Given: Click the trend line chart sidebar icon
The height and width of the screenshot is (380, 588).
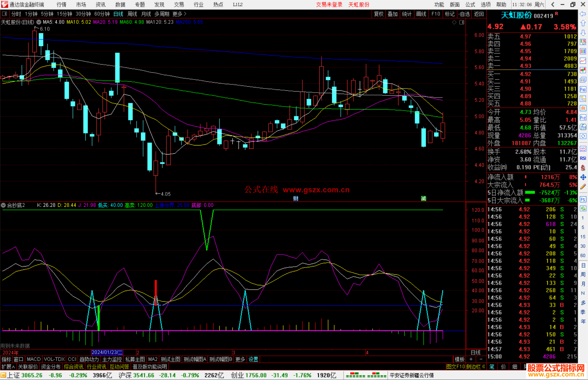Looking at the screenshot, I should (x=583, y=61).
